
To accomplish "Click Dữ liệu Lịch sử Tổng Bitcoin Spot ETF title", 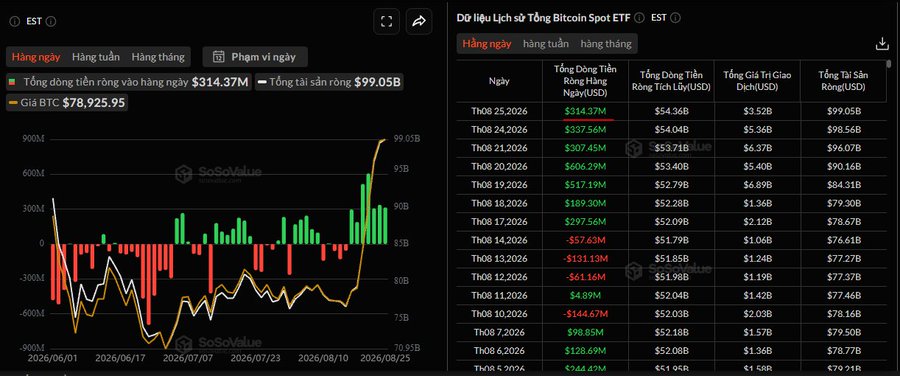I will pyautogui.click(x=543, y=18).
